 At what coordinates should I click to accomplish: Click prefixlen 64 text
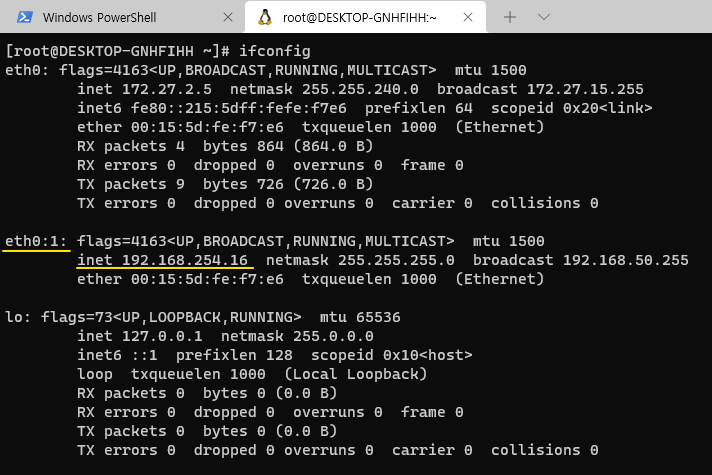pyautogui.click(x=419, y=108)
